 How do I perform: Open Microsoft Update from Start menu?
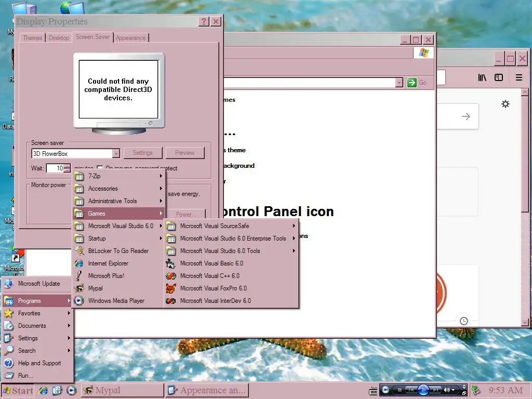[37, 284]
